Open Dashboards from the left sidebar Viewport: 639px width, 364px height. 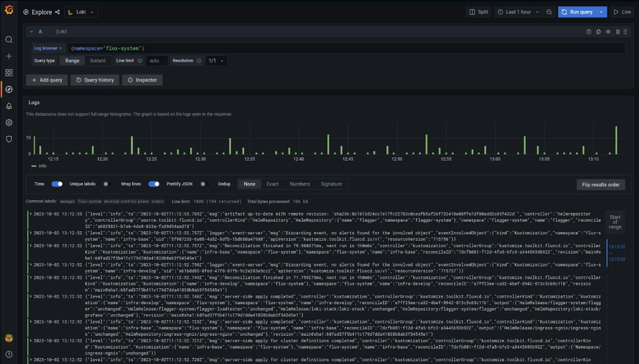pos(9,73)
